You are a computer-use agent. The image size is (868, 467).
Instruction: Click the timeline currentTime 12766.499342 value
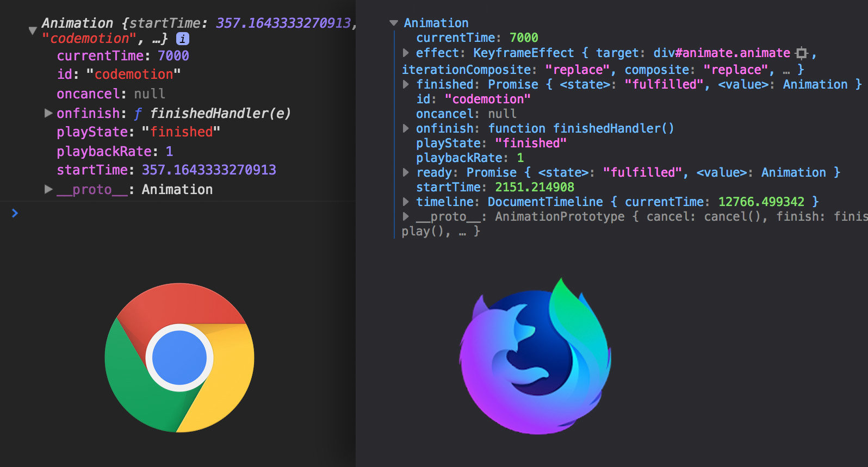pos(761,202)
